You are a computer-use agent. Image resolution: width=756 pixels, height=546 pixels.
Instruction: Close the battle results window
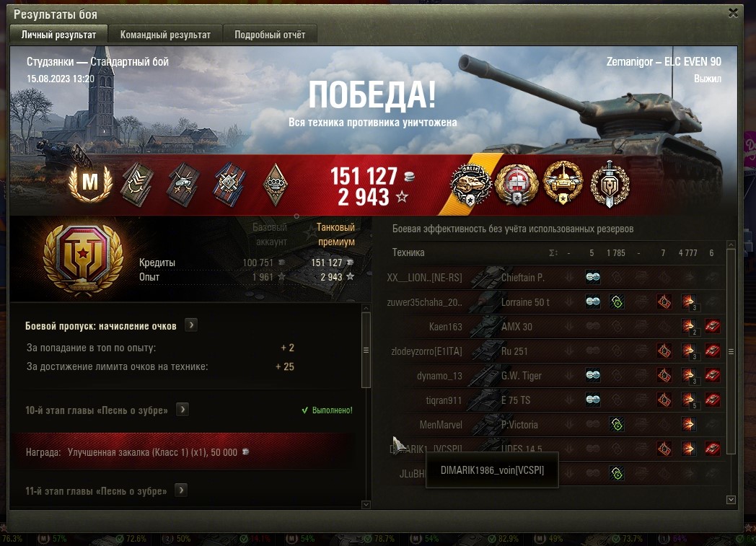click(x=734, y=13)
